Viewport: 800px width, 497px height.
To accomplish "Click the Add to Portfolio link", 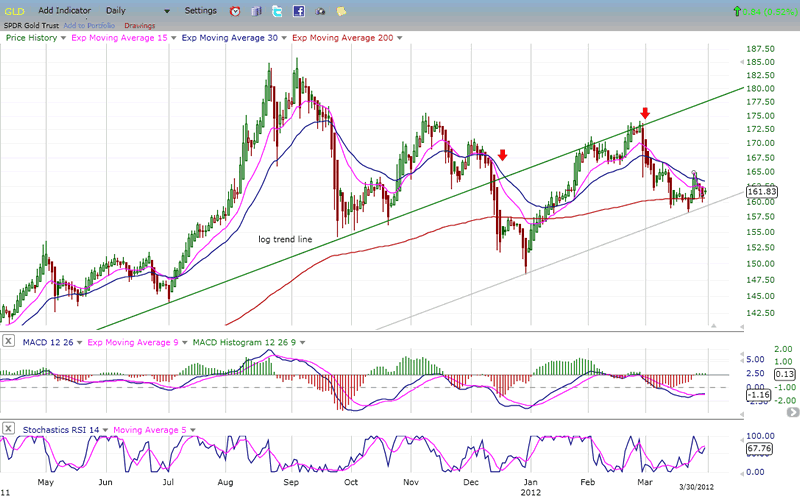I will point(89,26).
